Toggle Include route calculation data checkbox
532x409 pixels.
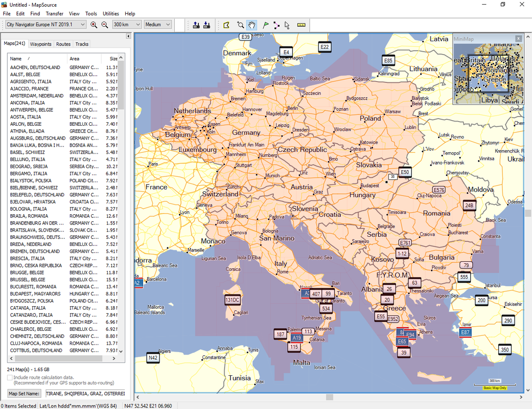tap(10, 377)
